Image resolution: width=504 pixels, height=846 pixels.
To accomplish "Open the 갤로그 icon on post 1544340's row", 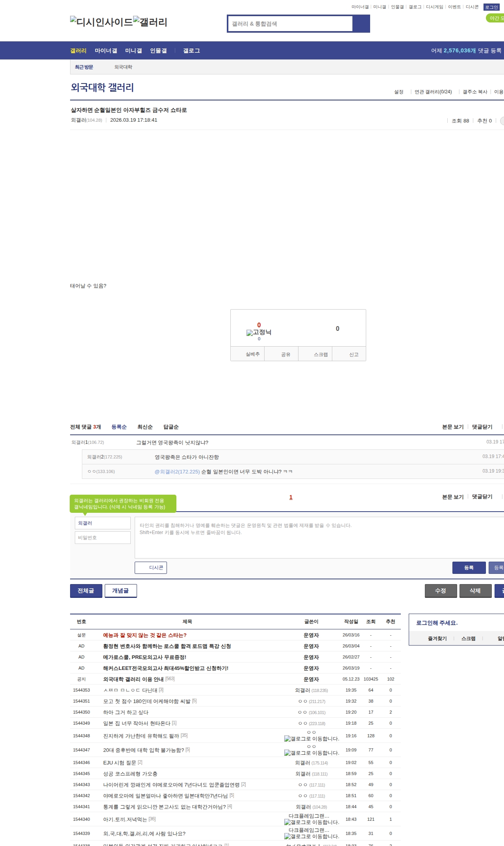I will pyautogui.click(x=312, y=822).
